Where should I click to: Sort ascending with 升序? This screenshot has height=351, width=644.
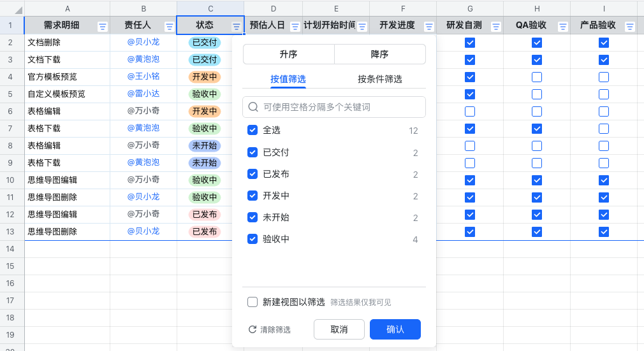pyautogui.click(x=289, y=54)
